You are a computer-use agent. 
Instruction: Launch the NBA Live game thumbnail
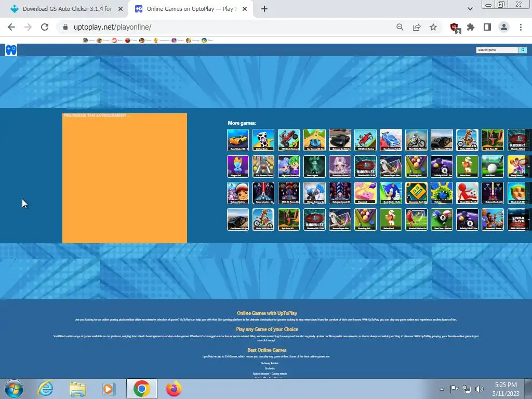[518, 219]
